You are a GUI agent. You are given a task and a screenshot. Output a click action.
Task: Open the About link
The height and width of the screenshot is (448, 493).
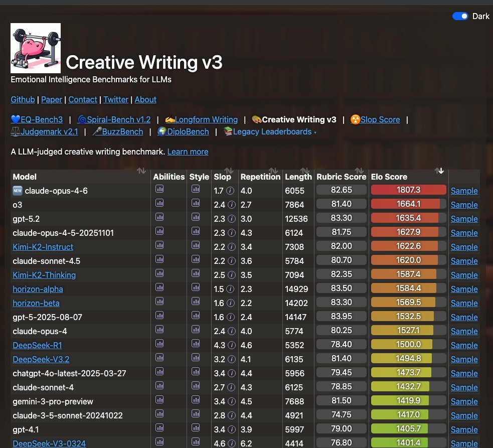(x=145, y=99)
